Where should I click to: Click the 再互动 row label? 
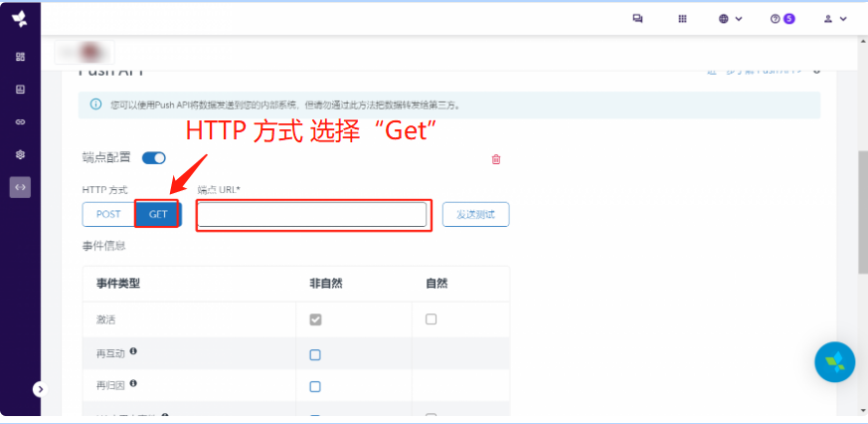[110, 353]
